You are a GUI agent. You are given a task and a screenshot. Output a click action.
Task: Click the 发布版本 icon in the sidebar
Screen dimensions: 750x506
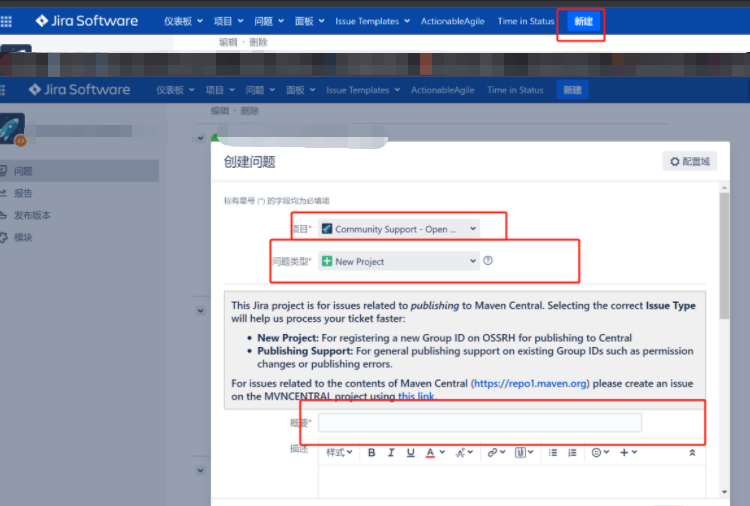[3, 215]
